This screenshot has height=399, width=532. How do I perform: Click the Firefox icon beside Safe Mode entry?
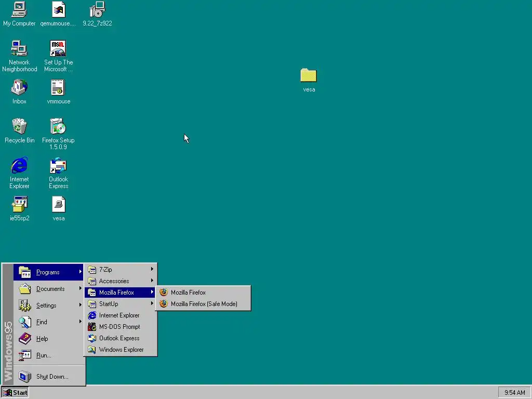(x=164, y=303)
